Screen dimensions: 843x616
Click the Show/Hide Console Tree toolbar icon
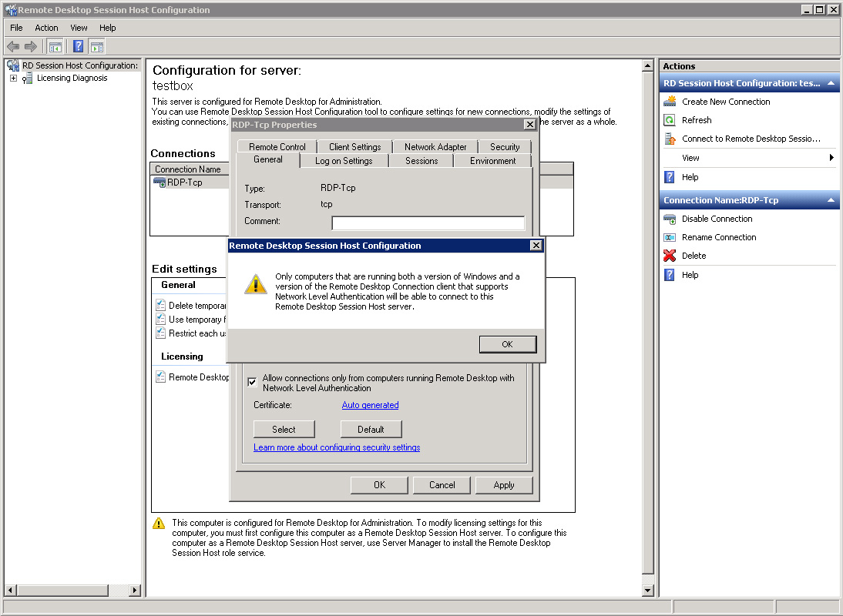[55, 47]
